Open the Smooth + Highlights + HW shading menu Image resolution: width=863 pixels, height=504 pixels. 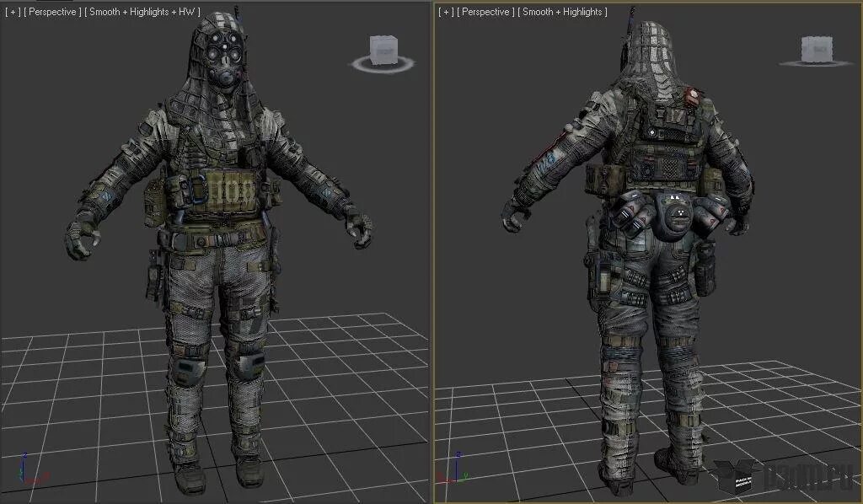pyautogui.click(x=142, y=12)
